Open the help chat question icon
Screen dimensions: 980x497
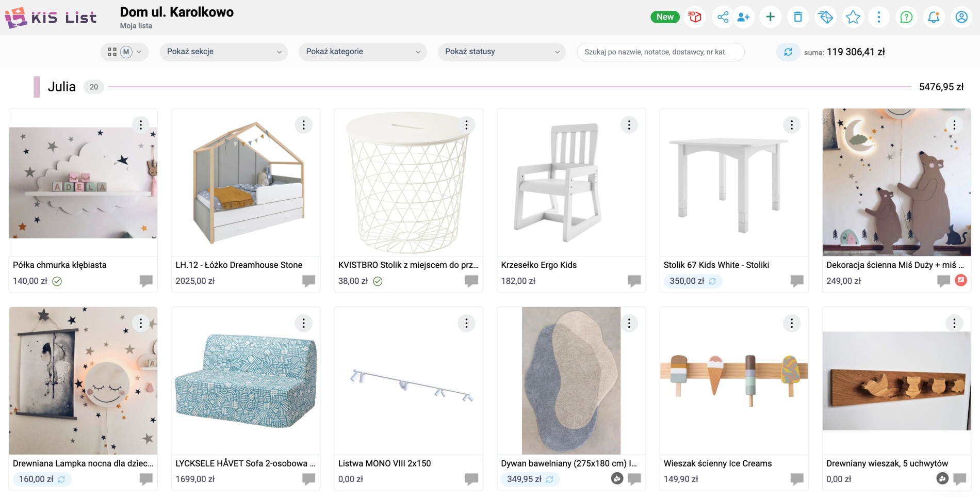pyautogui.click(x=906, y=17)
